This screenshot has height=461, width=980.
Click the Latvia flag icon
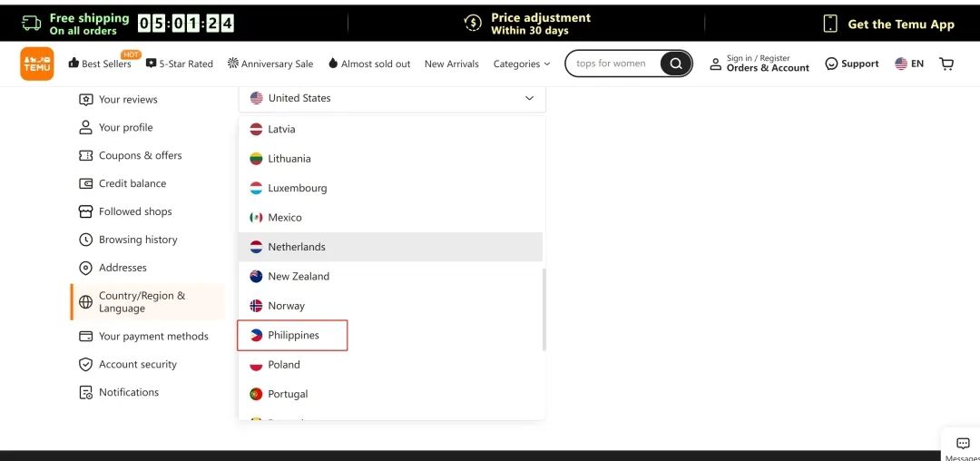(256, 129)
